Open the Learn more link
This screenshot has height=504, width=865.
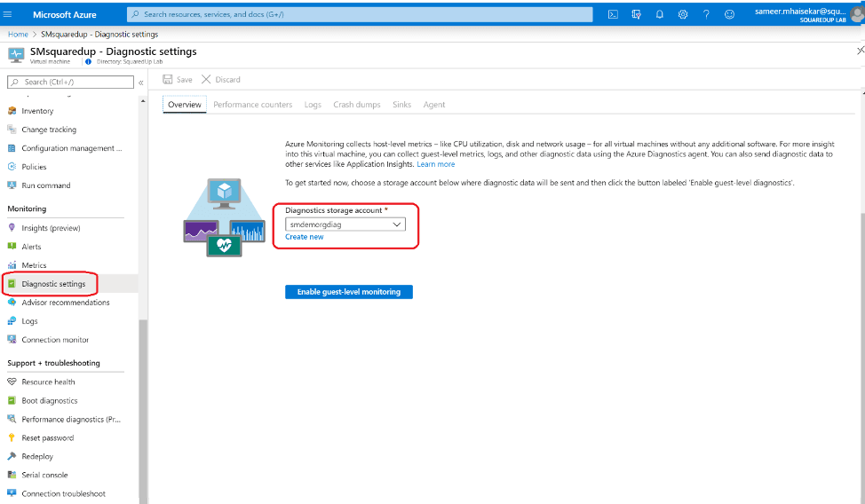pos(435,164)
